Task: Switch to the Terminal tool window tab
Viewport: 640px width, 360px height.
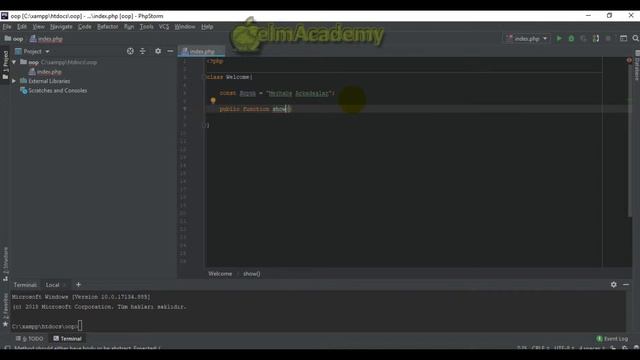Action: [x=67, y=339]
